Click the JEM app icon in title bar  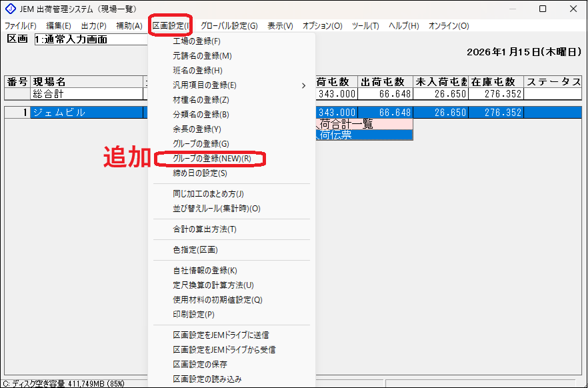(9, 9)
